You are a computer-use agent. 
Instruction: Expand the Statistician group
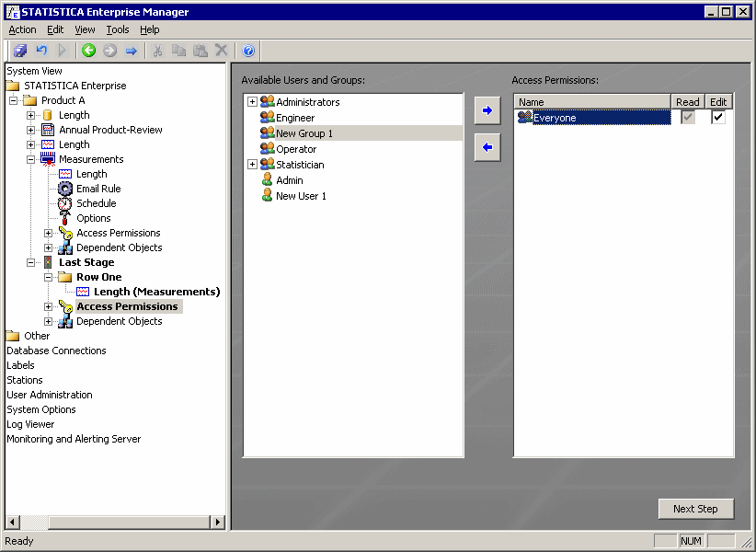252,165
